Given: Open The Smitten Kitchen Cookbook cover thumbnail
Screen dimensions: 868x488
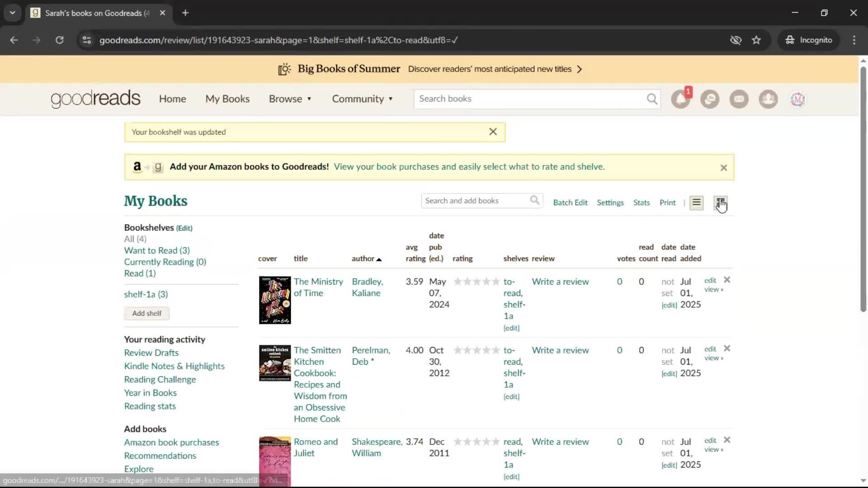Looking at the screenshot, I should point(275,363).
